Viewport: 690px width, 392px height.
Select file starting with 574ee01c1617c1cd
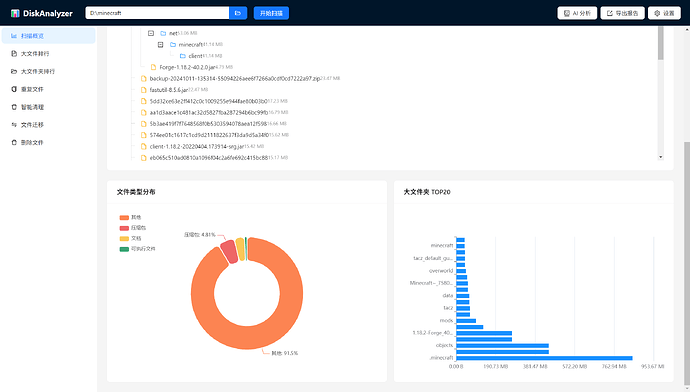point(209,135)
